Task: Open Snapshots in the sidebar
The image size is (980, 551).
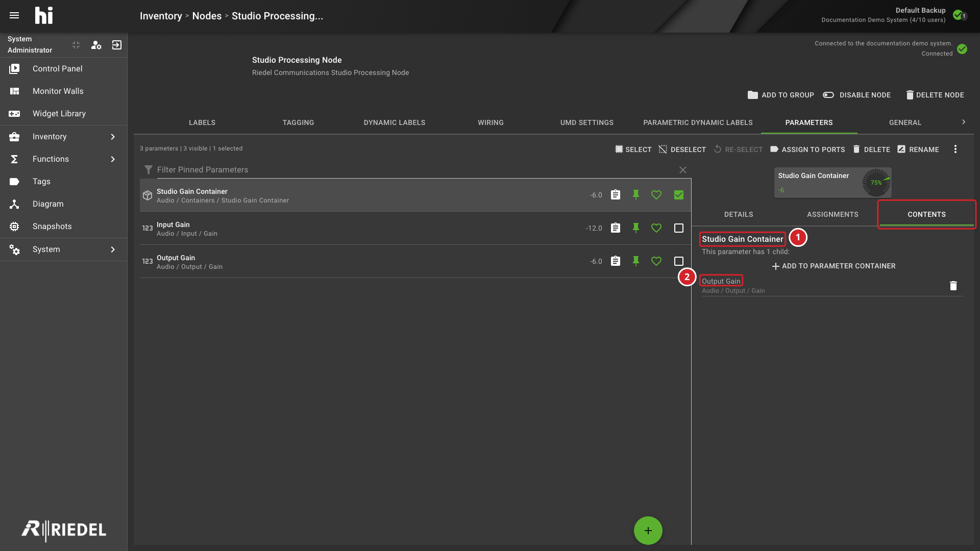Action: 64,227
